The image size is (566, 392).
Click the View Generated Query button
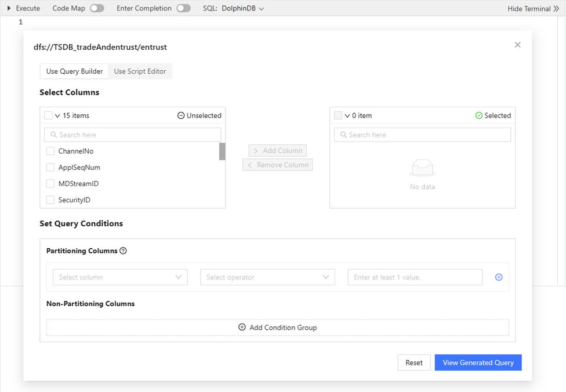tap(478, 362)
